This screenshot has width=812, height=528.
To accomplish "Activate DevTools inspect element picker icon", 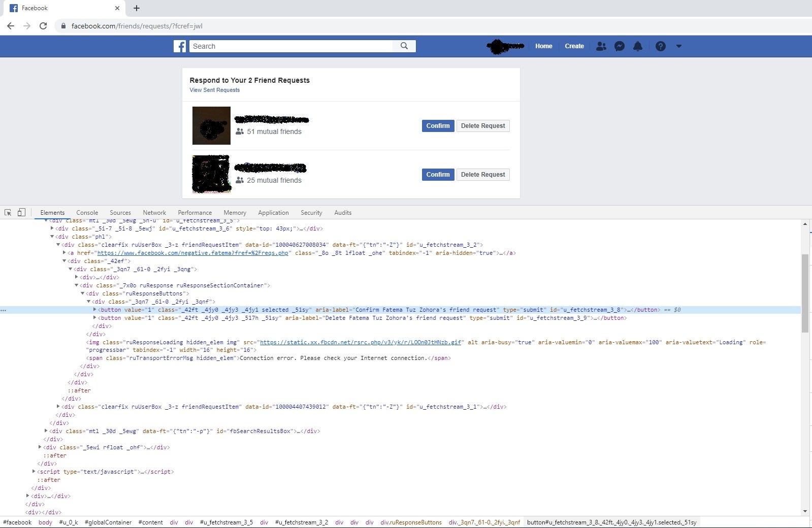I will (8, 213).
